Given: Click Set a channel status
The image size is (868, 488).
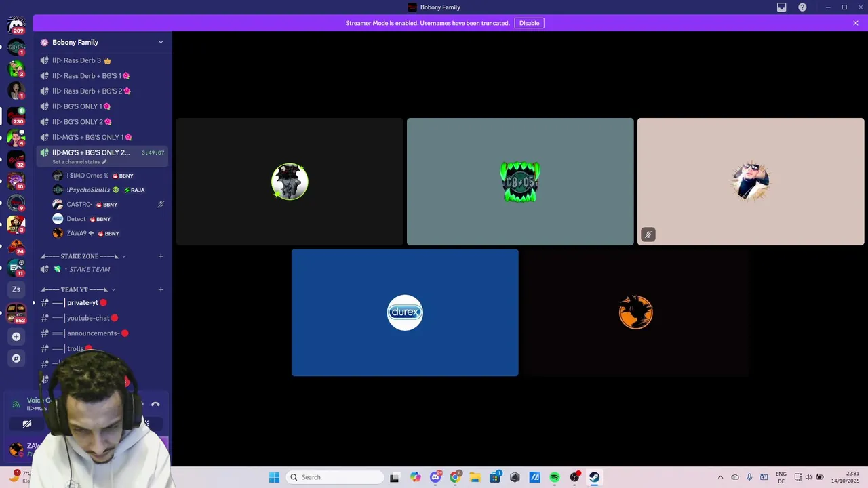Looking at the screenshot, I should tap(79, 162).
